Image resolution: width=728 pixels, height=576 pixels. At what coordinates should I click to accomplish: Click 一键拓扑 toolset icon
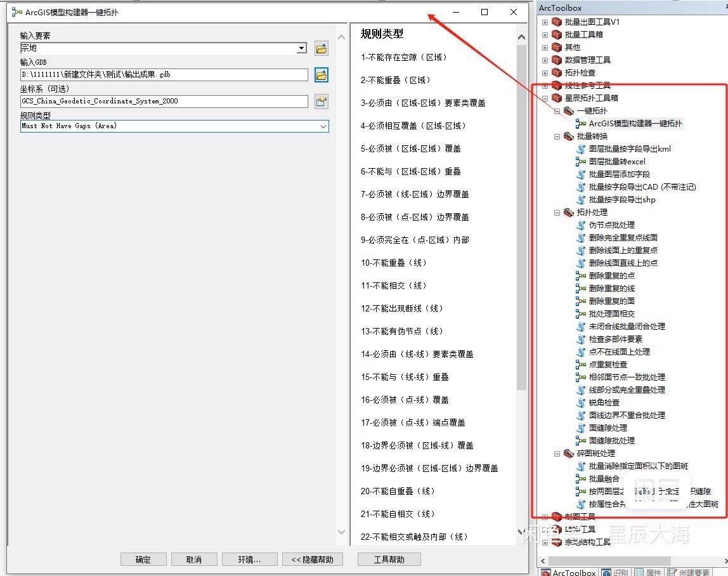pos(569,110)
